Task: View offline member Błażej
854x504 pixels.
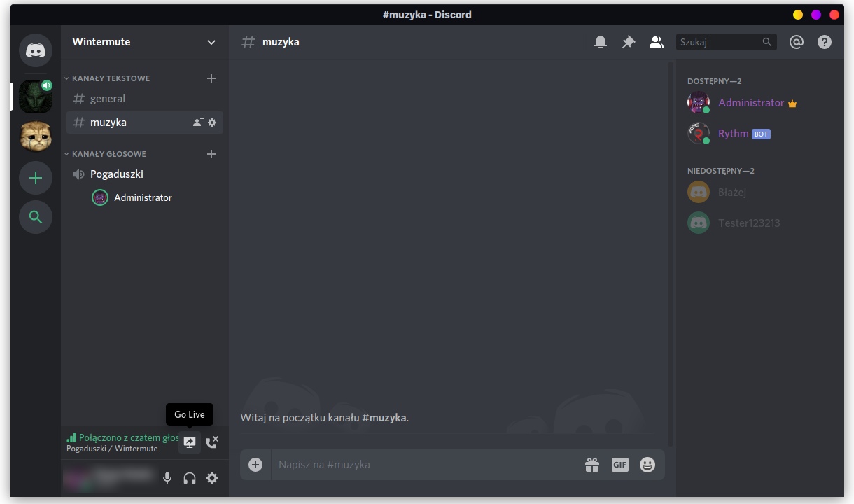Action: coord(760,192)
